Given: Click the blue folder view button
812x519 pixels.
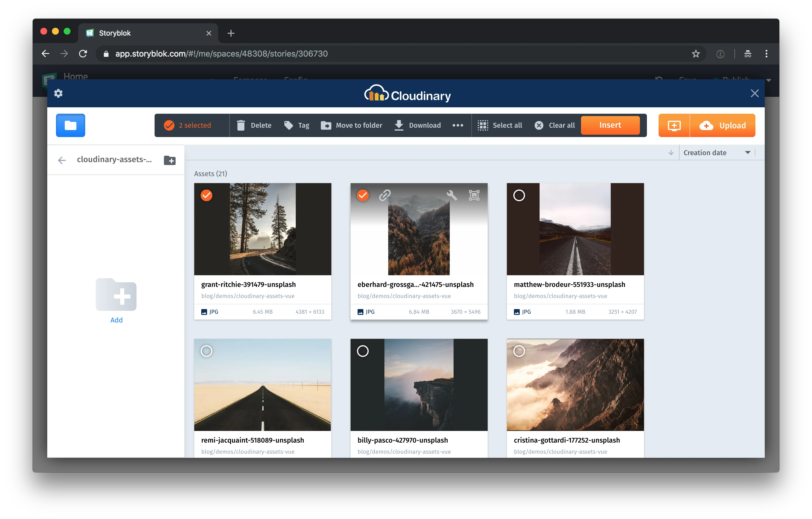Looking at the screenshot, I should tap(71, 125).
